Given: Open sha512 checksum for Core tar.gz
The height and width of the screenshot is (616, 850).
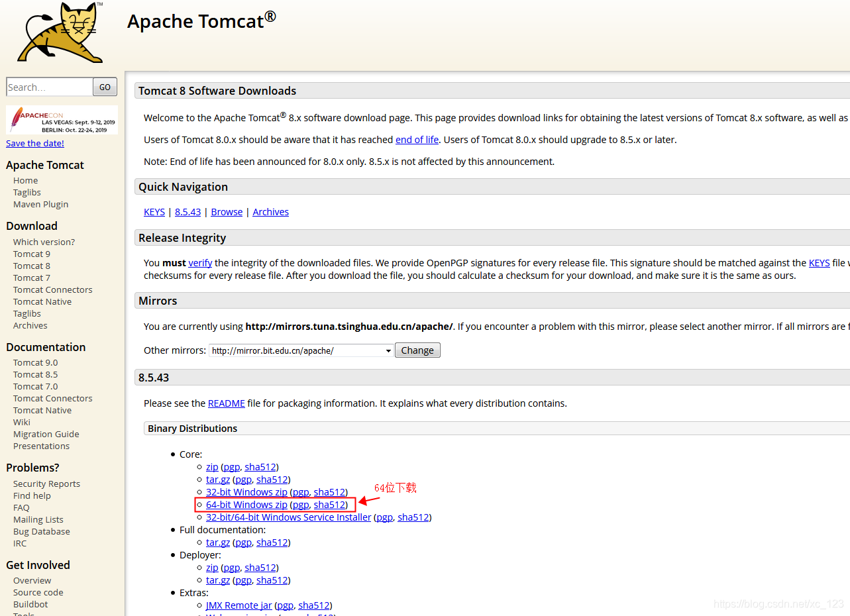Looking at the screenshot, I should [272, 480].
